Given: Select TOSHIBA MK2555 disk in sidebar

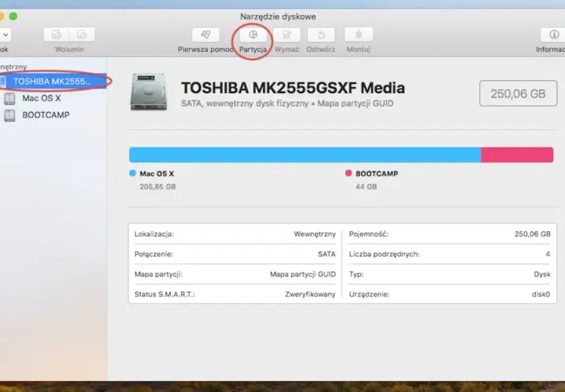Looking at the screenshot, I should 53,82.
